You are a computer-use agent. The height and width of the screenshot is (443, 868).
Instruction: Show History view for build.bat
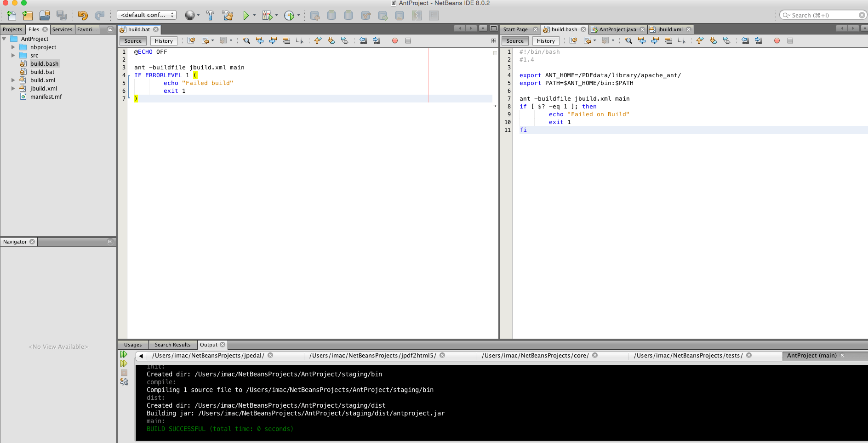164,41
